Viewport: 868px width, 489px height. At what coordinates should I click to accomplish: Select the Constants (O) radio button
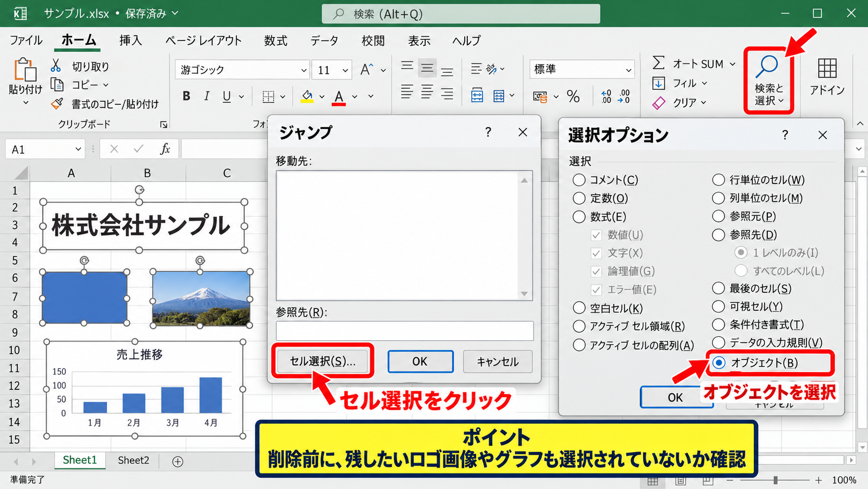(x=579, y=198)
